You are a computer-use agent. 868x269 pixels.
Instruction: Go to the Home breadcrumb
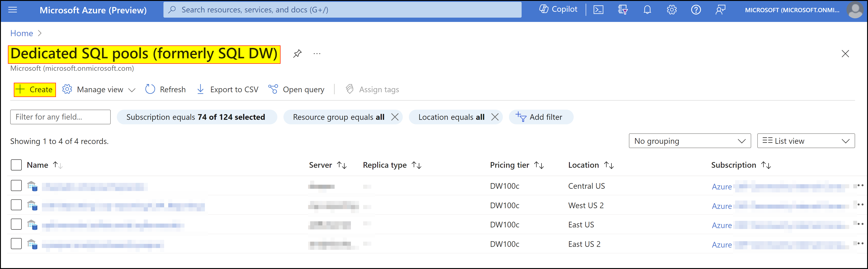tap(22, 33)
